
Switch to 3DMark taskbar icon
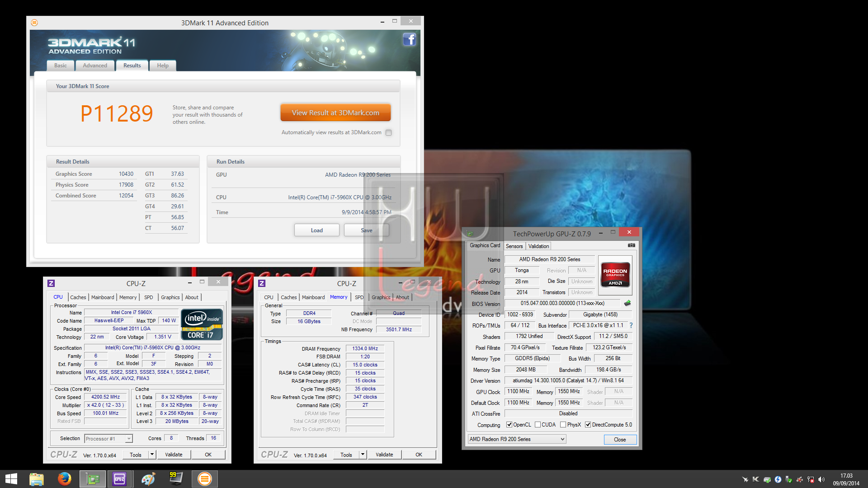(x=204, y=479)
